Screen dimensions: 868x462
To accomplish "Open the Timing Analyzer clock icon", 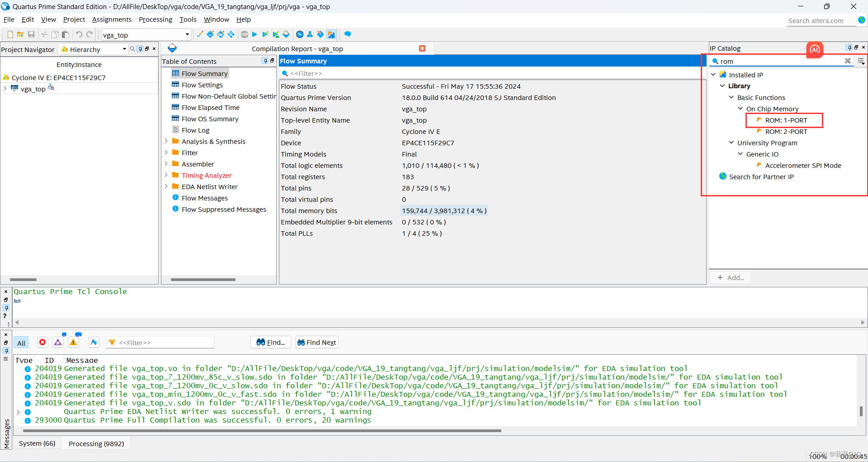I will pyautogui.click(x=300, y=34).
